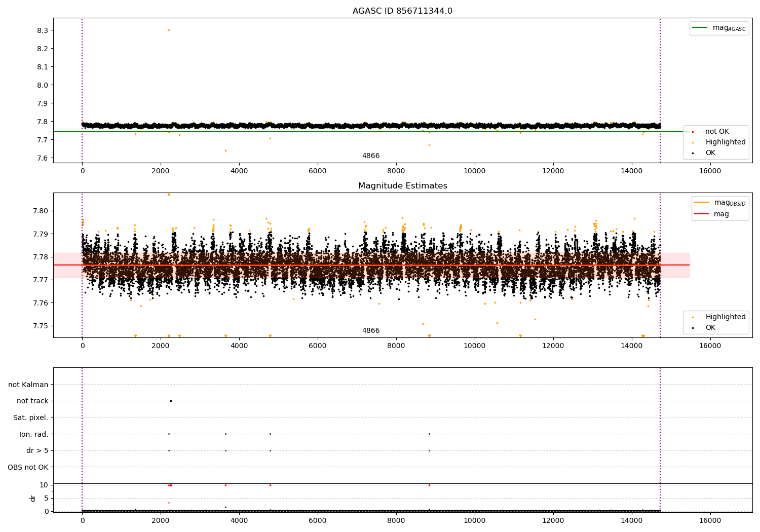Click the 10 tick label on the dr axis
This screenshot has height=532, width=760.
click(x=44, y=485)
